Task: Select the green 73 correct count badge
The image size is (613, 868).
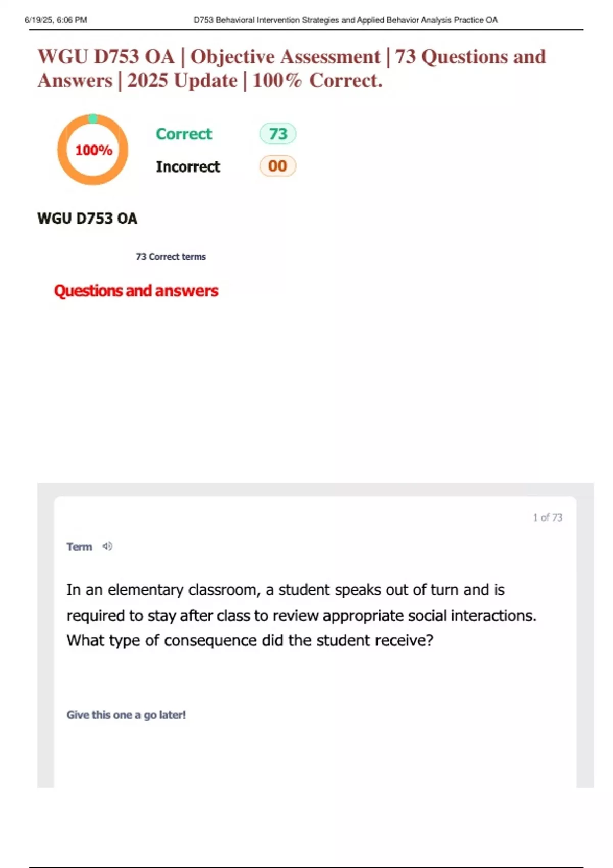Action: (278, 134)
